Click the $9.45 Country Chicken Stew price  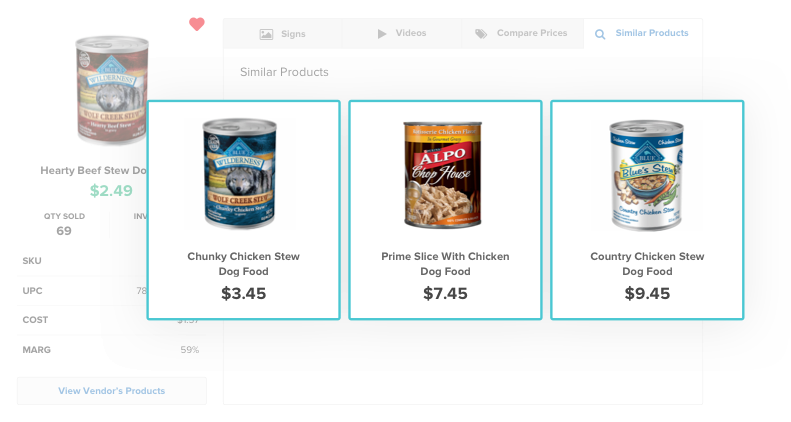tap(647, 294)
